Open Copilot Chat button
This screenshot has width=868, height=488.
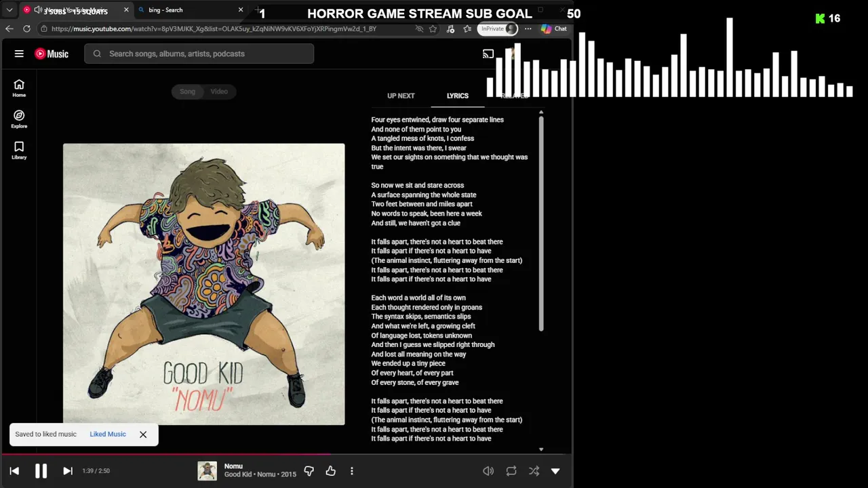tap(554, 29)
